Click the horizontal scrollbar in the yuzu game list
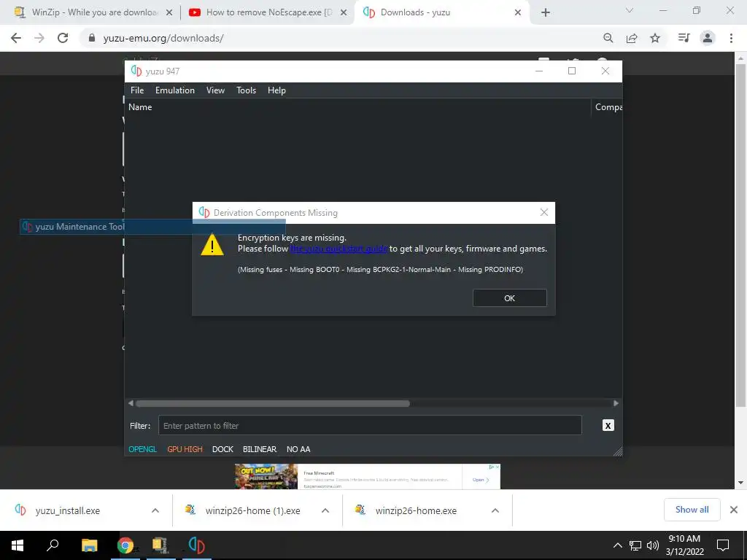The width and height of the screenshot is (747, 560). [273, 403]
